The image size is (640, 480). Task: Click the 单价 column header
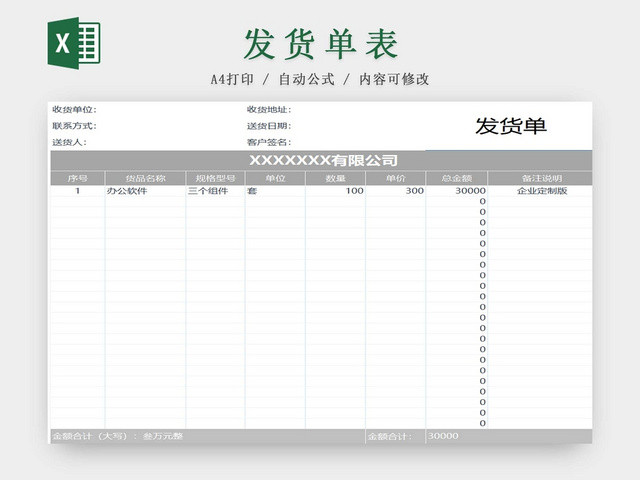[x=396, y=178]
